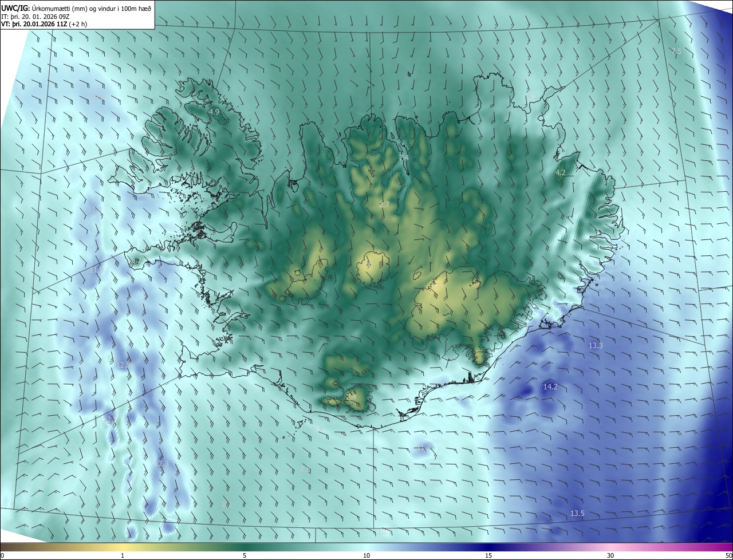Screen dimensions: 733x560
Task: Click the color scale label 15
Action: point(488,556)
